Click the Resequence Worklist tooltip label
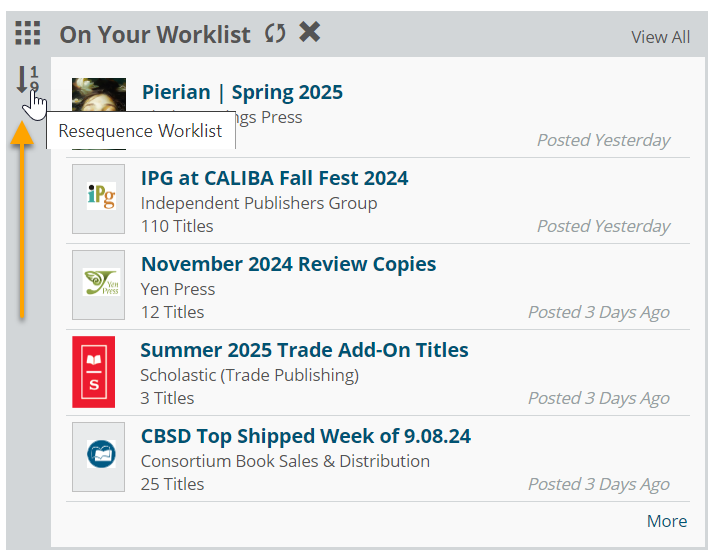This screenshot has width=716, height=560. click(x=141, y=131)
